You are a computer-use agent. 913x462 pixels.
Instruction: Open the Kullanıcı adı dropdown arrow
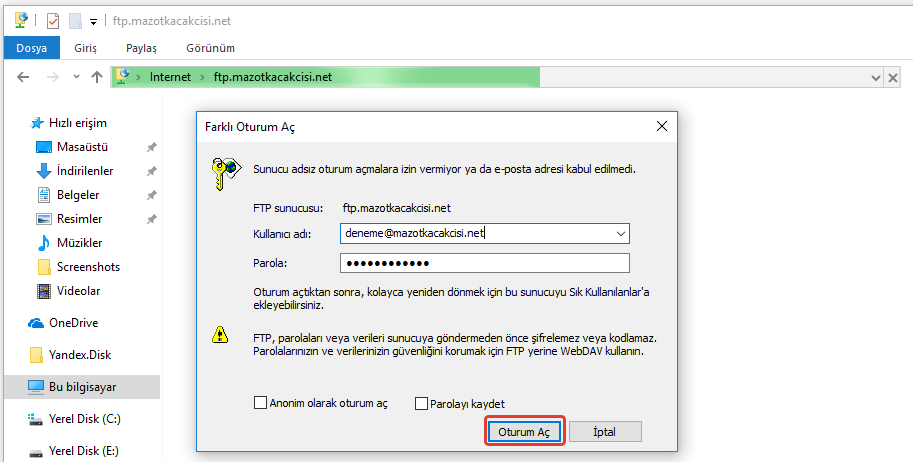point(620,233)
